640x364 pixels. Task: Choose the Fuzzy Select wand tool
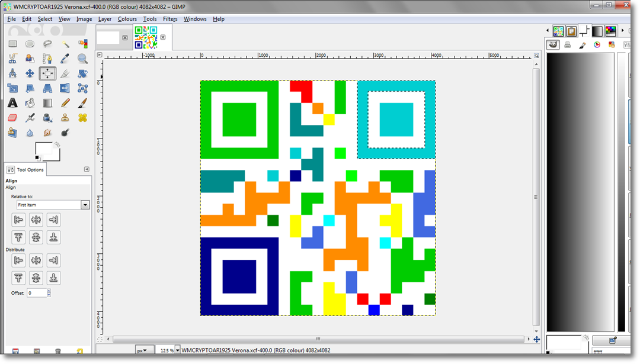(x=65, y=44)
